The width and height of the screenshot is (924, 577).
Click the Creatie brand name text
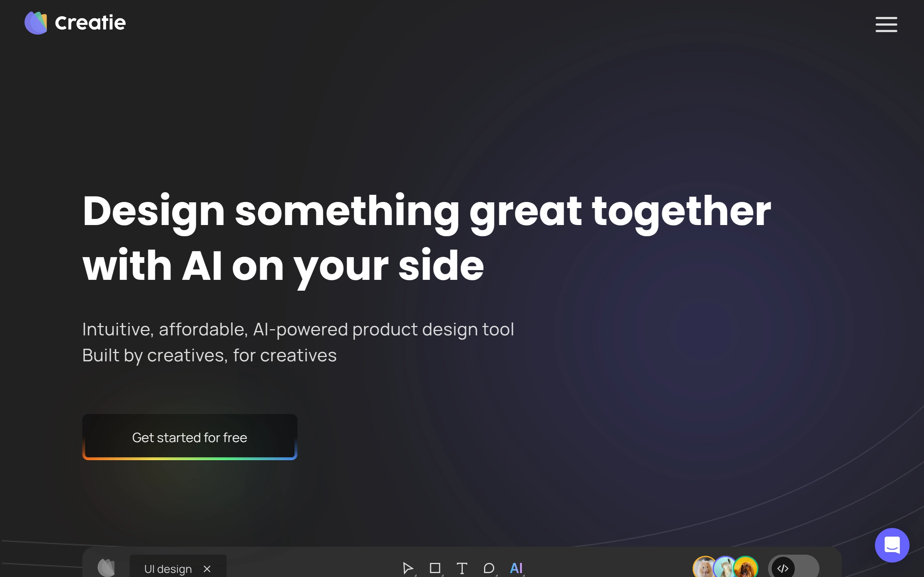click(x=90, y=23)
